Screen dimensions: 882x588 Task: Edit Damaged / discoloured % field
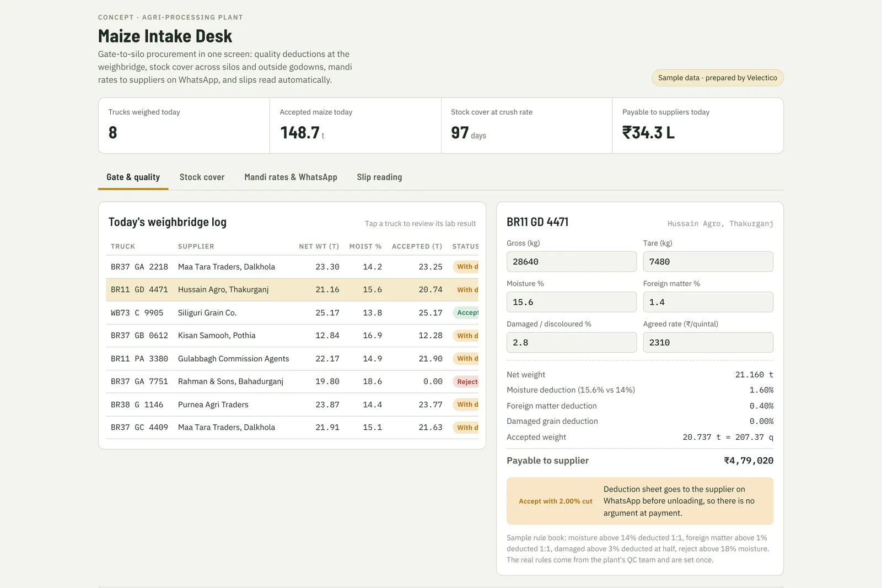coord(571,342)
